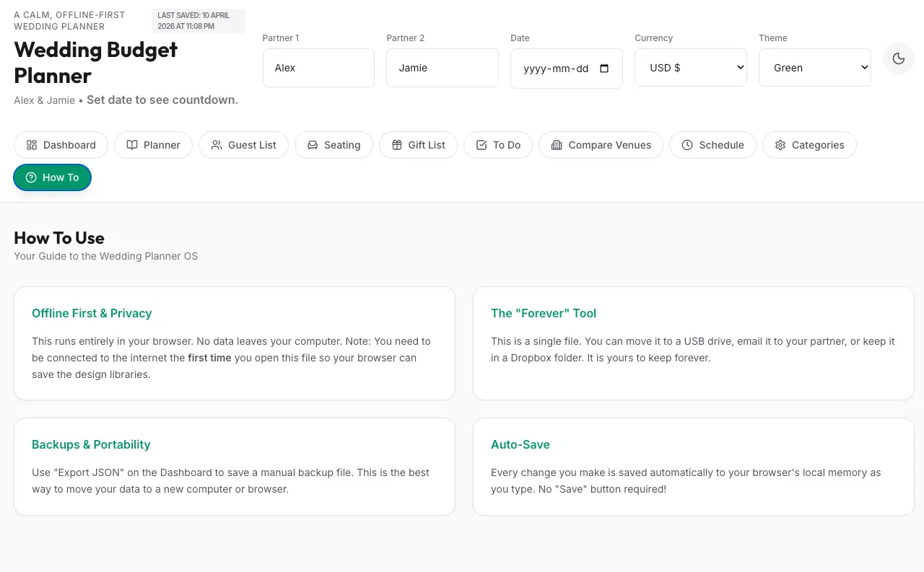Screen dimensions: 924x572
Task: Open Compare Venues via the building icon
Action: click(x=557, y=145)
